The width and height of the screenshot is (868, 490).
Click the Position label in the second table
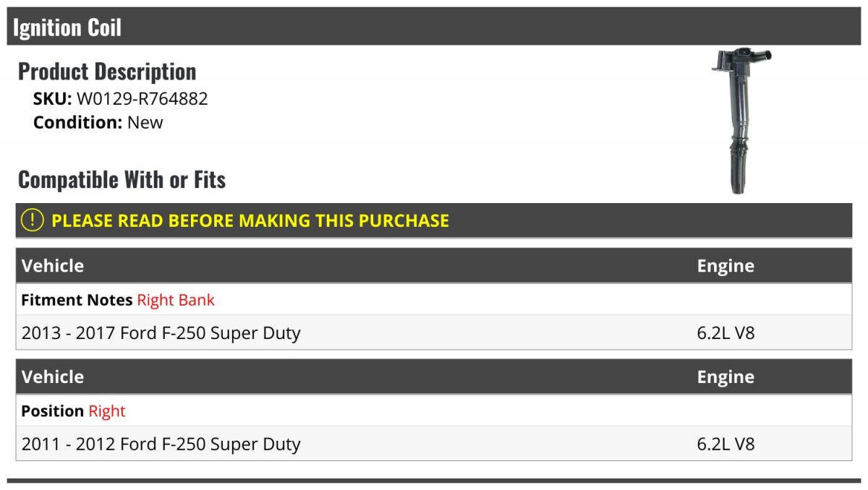53,411
